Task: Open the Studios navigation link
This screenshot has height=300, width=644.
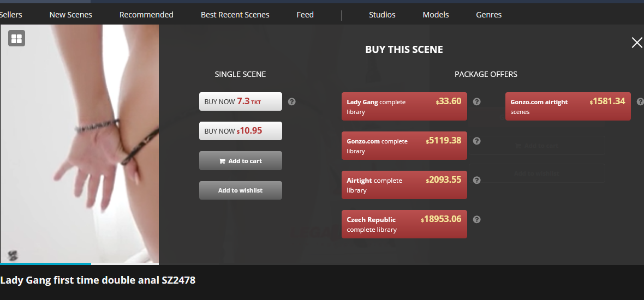Action: 382,15
